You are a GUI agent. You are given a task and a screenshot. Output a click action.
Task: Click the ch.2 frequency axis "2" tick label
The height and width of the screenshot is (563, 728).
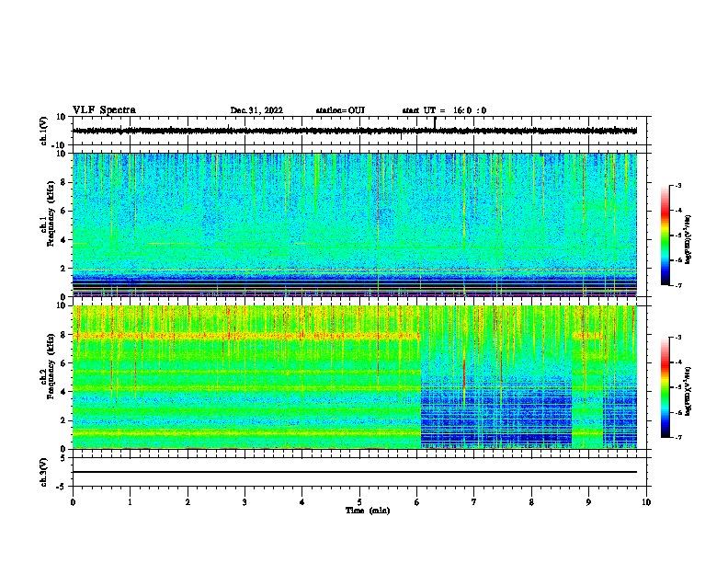(x=63, y=420)
